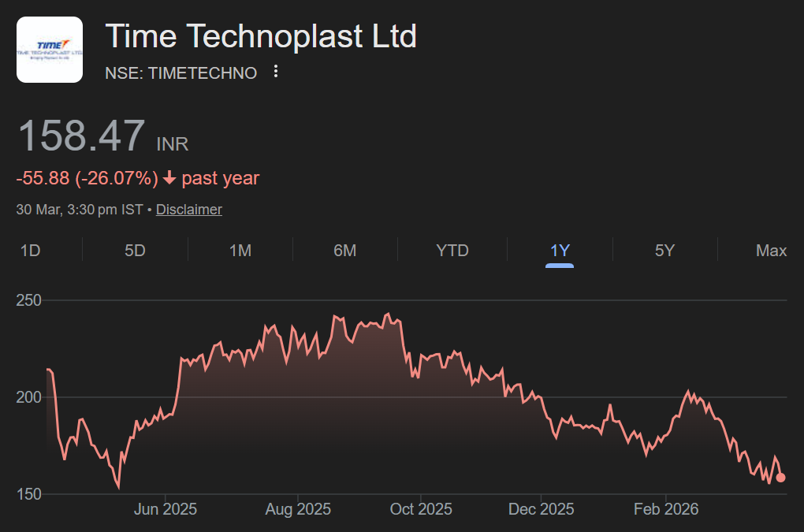Click the red price change text
Screen dimensions: 804x532
[x=87, y=178]
